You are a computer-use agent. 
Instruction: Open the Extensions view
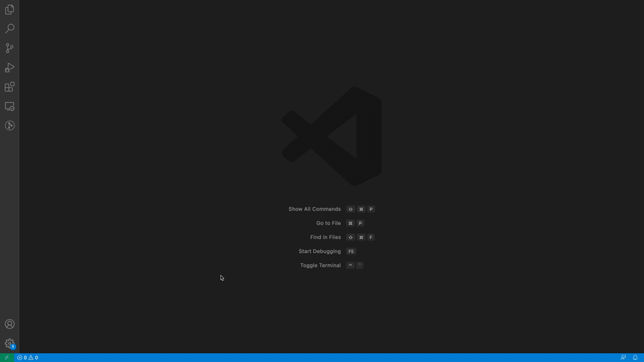(x=10, y=86)
